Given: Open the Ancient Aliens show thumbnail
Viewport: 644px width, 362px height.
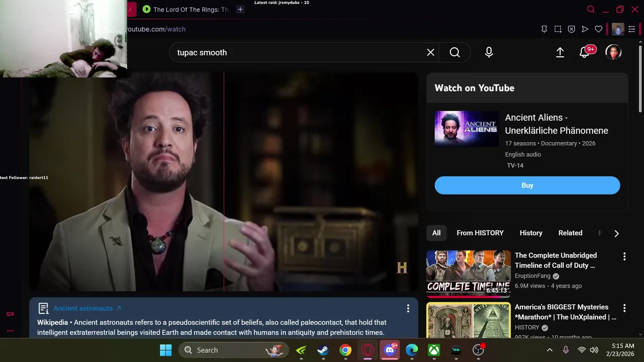Looking at the screenshot, I should click(x=466, y=129).
